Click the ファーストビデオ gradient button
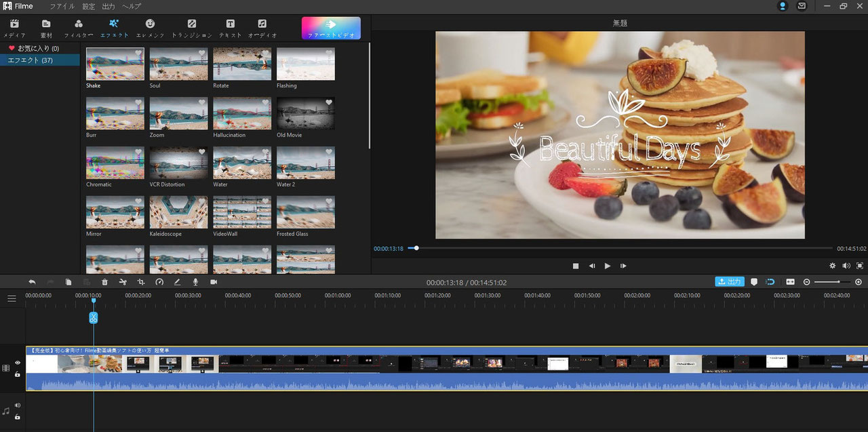 (x=331, y=28)
